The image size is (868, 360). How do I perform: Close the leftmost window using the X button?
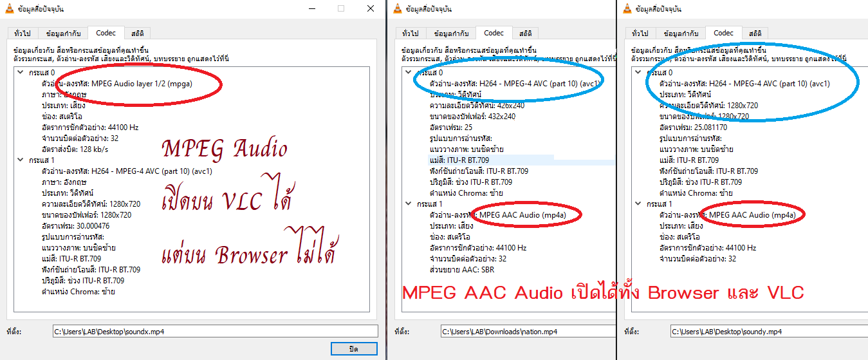coord(371,9)
